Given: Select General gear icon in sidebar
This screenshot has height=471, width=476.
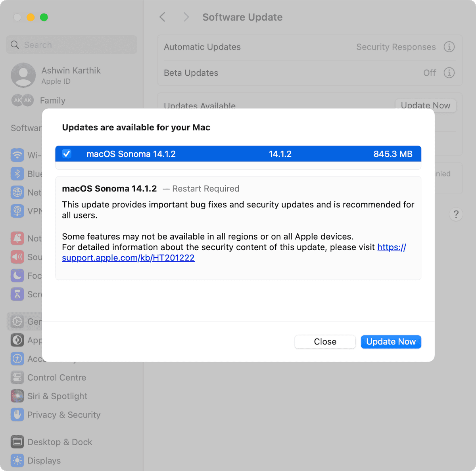Looking at the screenshot, I should 17,322.
